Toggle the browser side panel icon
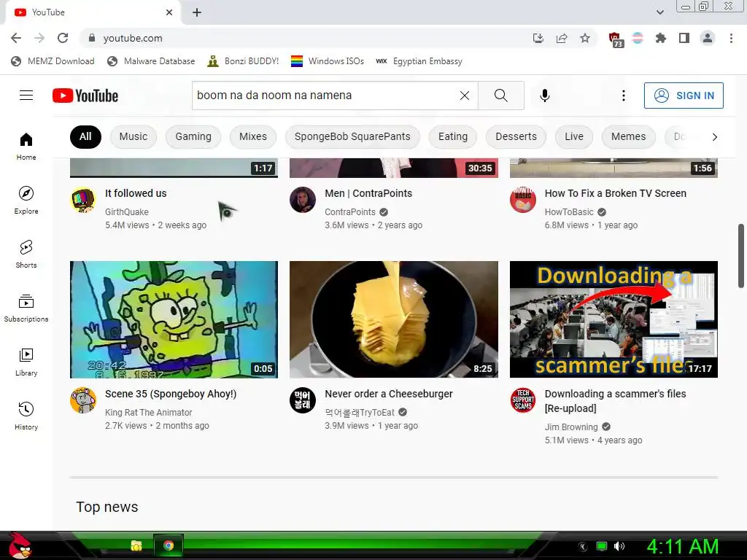The height and width of the screenshot is (560, 747). pyautogui.click(x=684, y=38)
